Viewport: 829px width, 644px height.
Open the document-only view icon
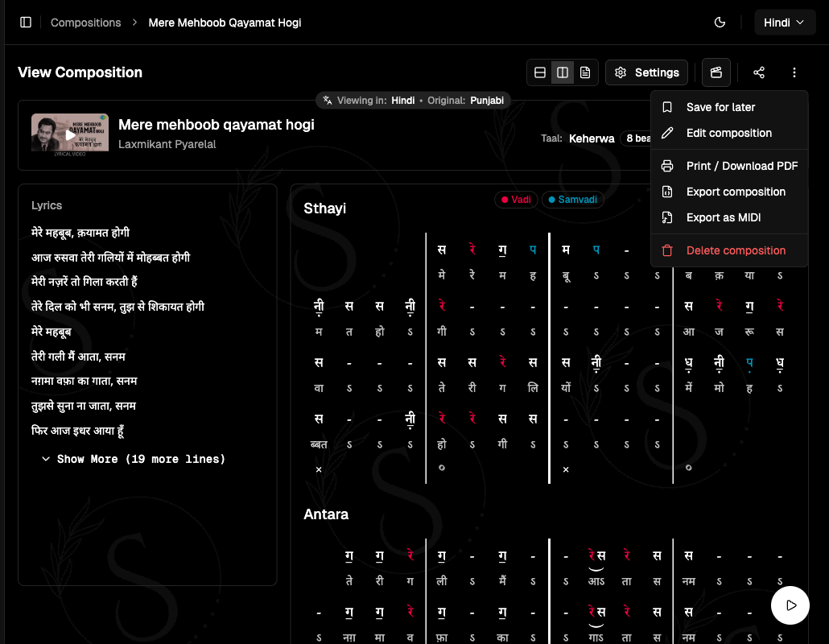(x=584, y=72)
